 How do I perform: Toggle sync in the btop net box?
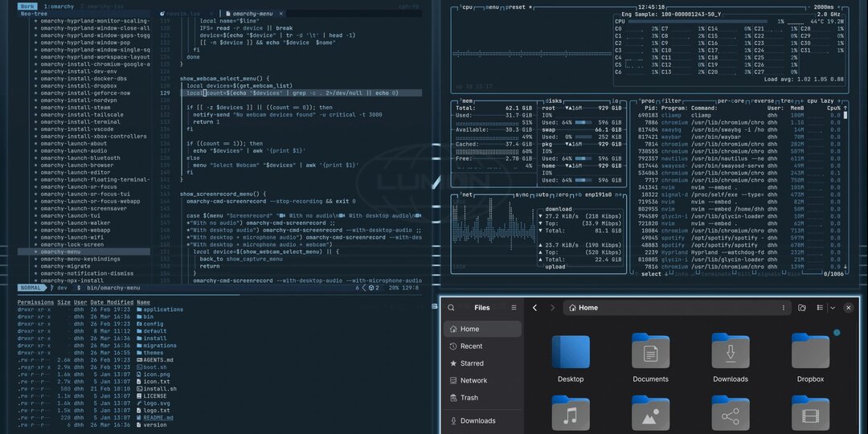coord(522,194)
